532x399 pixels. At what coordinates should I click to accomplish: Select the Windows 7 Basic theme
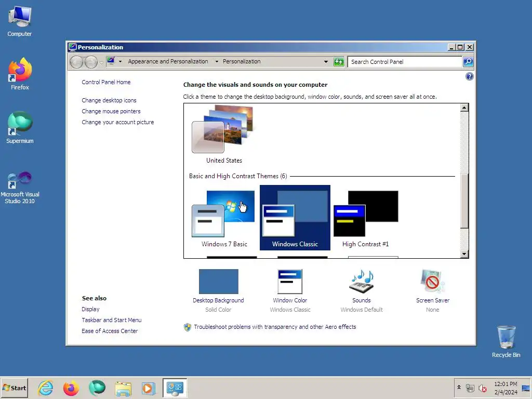(224, 218)
